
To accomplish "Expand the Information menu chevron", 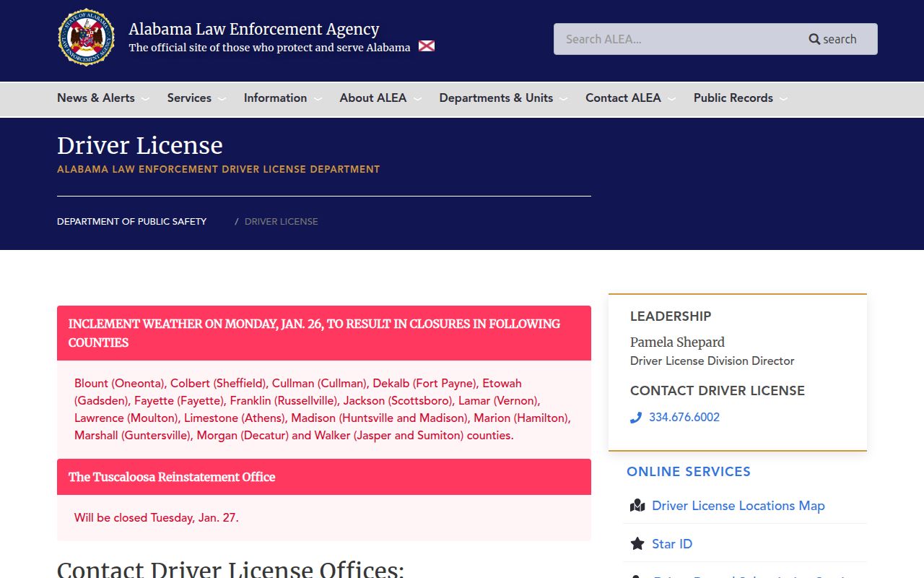I will (318, 99).
